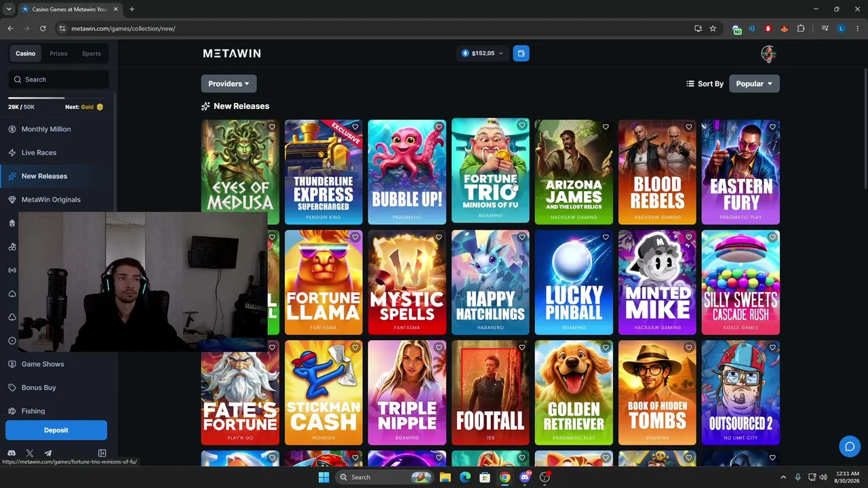Viewport: 868px width, 488px height.
Task: Open MetaWin Telegram link icon
Action: (x=48, y=453)
